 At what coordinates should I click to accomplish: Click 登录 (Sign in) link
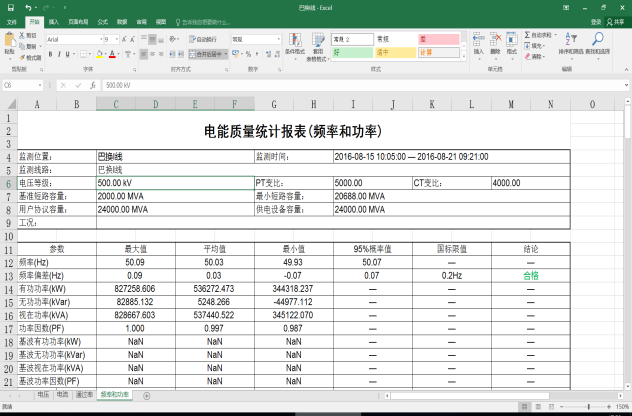click(x=596, y=22)
